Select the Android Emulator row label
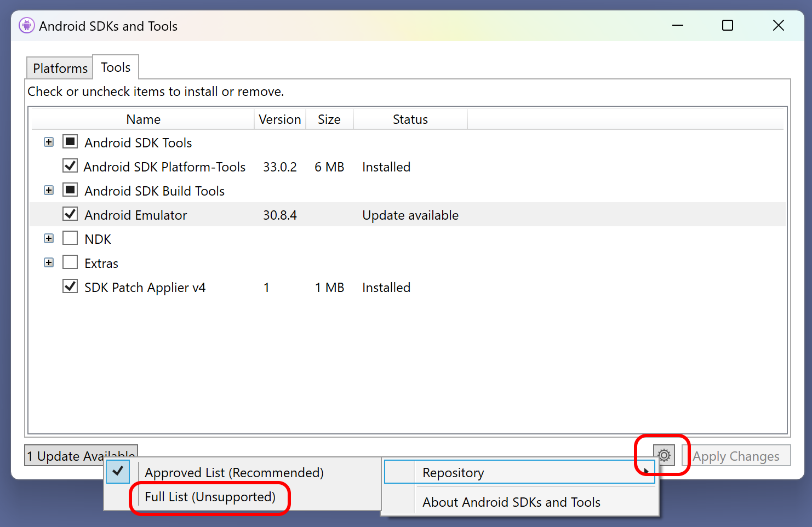Screen dimensions: 812x527 pos(135,215)
